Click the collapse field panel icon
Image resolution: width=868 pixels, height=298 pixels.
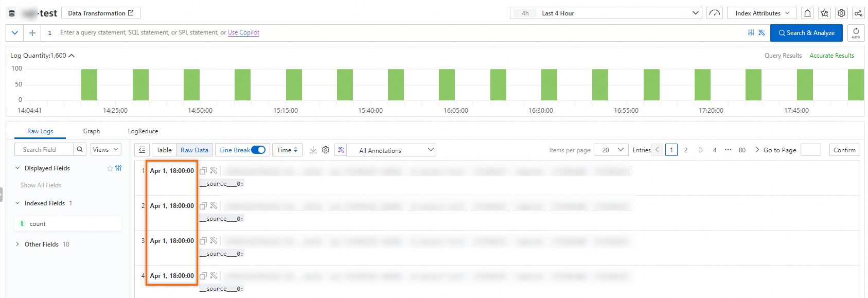[x=142, y=150]
